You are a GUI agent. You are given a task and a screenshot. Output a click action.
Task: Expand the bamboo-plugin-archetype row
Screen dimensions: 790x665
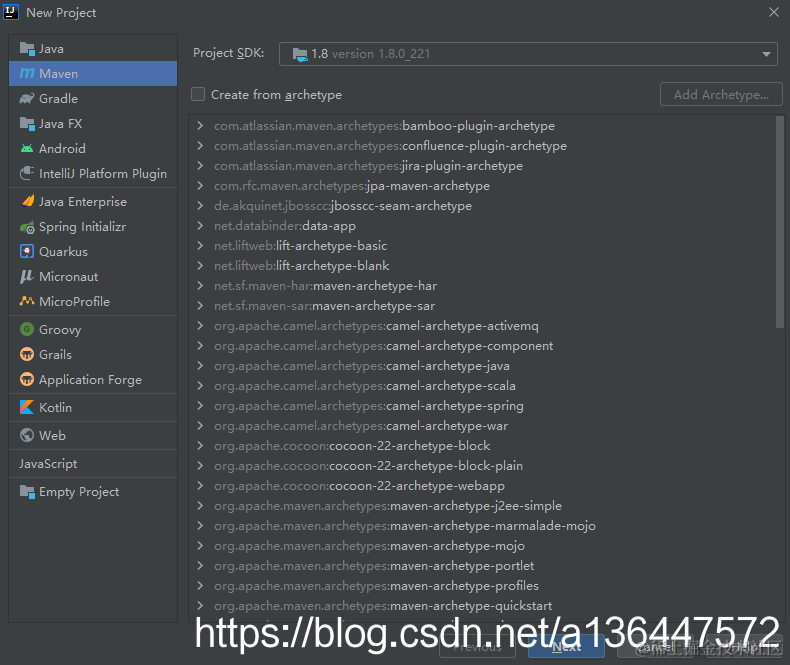coord(200,125)
